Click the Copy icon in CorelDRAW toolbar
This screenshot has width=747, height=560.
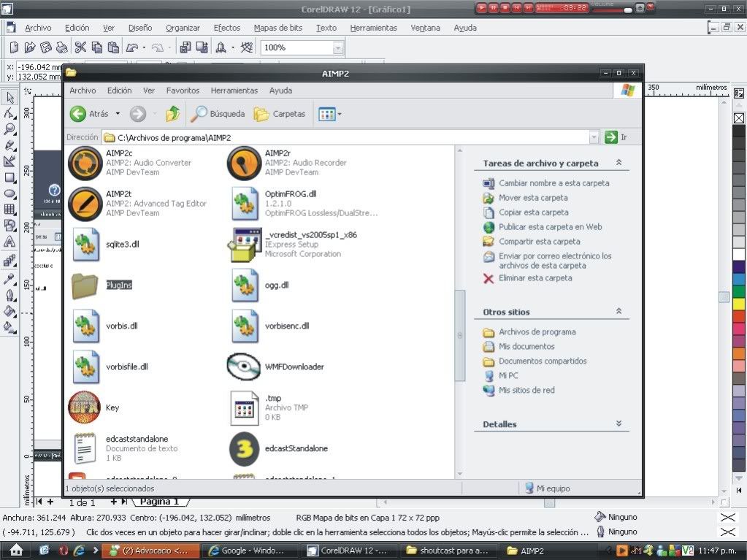point(96,47)
